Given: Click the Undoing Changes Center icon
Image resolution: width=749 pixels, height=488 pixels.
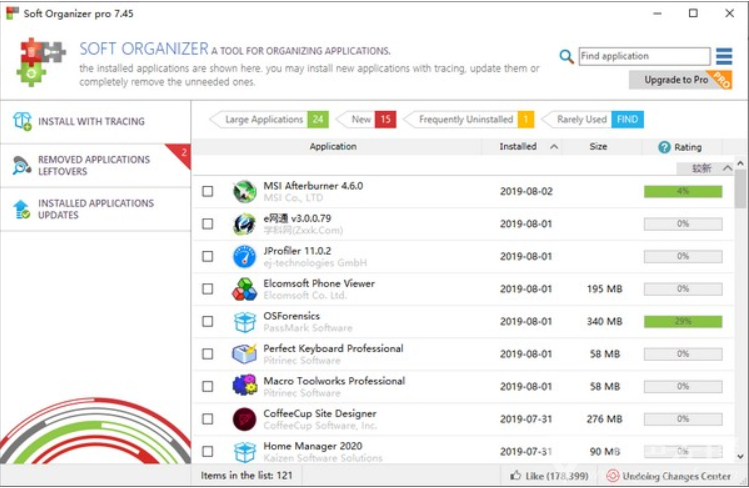Looking at the screenshot, I should [x=612, y=476].
